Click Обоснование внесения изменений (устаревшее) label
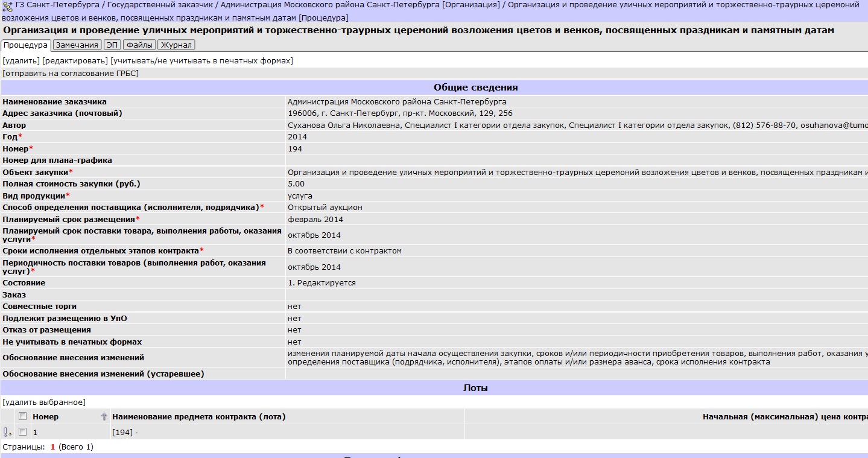 coord(103,374)
